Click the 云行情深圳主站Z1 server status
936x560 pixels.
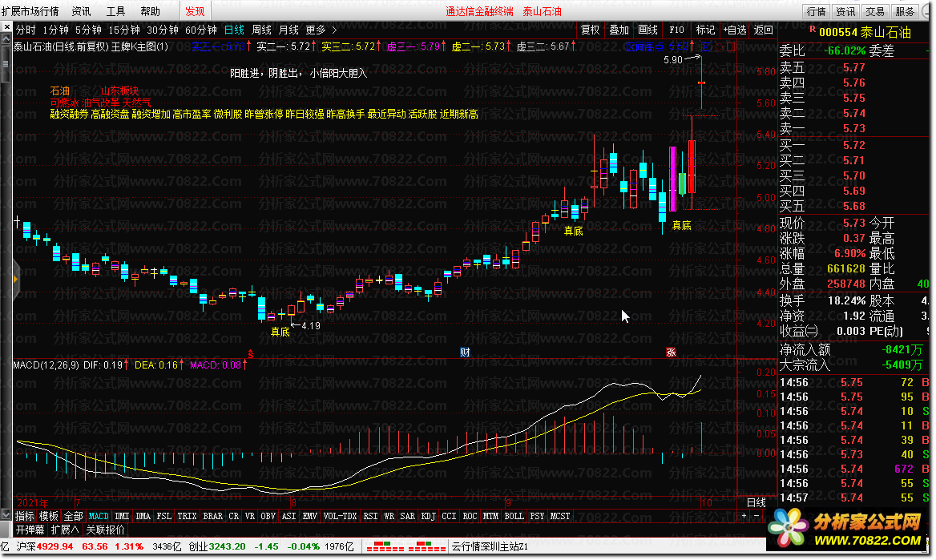click(x=490, y=546)
